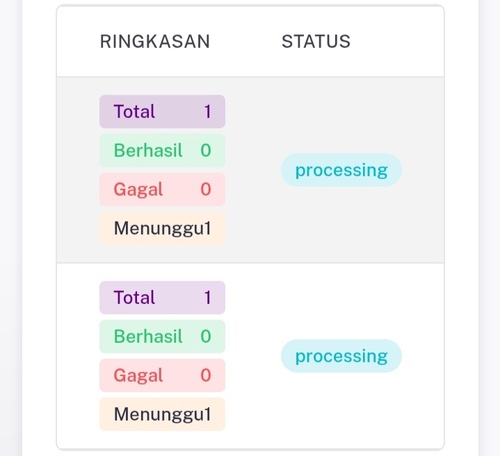Click the Gagal count 0 in white row
The image size is (500, 456).
(206, 375)
